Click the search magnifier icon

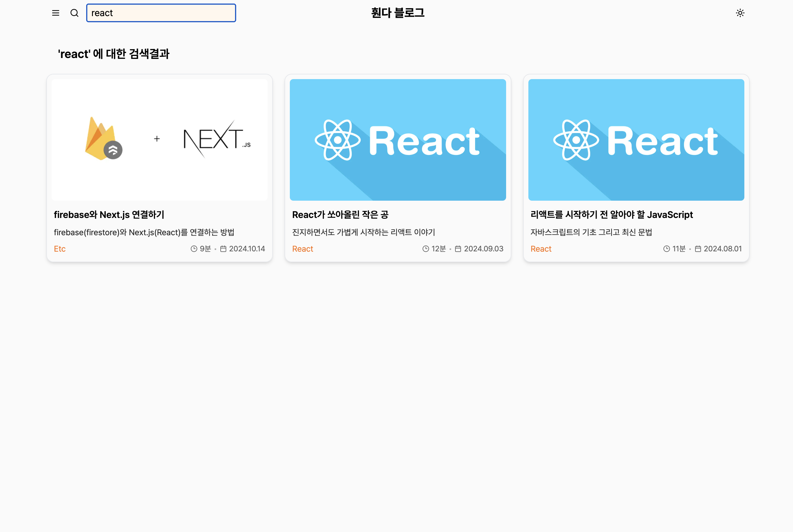tap(74, 13)
